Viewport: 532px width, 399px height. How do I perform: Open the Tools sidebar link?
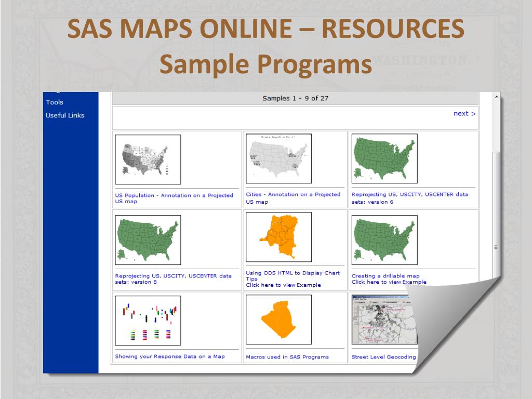click(x=55, y=102)
